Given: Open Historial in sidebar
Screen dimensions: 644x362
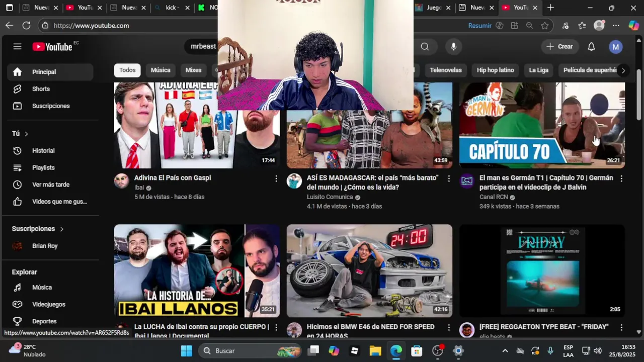Looking at the screenshot, I should pyautogui.click(x=50, y=151).
